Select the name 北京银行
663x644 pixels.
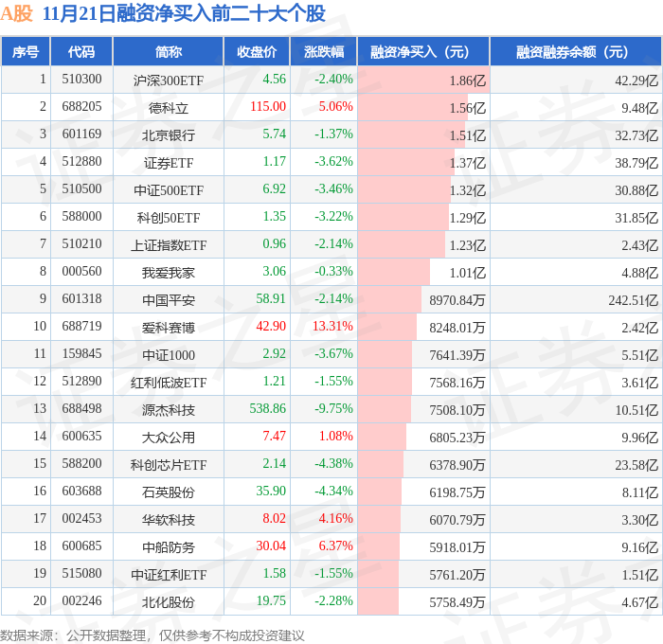click(169, 135)
